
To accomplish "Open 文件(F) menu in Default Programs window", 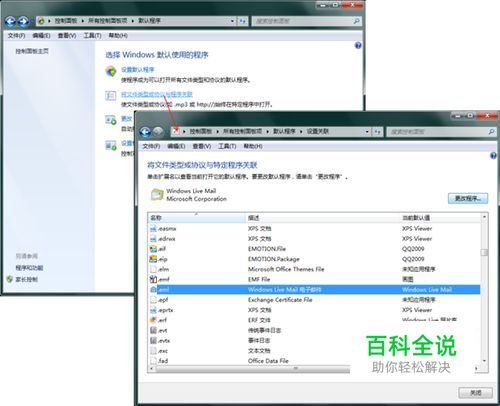I will (16, 35).
